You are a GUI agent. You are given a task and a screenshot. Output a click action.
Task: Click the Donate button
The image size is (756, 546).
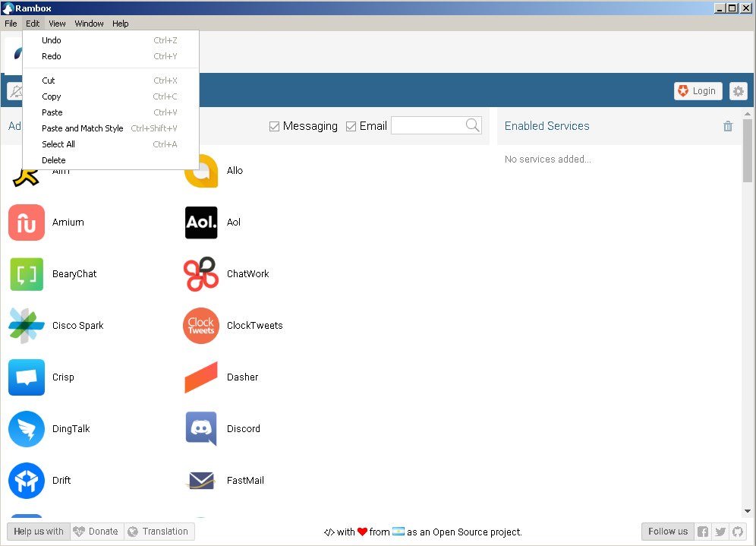click(x=96, y=532)
